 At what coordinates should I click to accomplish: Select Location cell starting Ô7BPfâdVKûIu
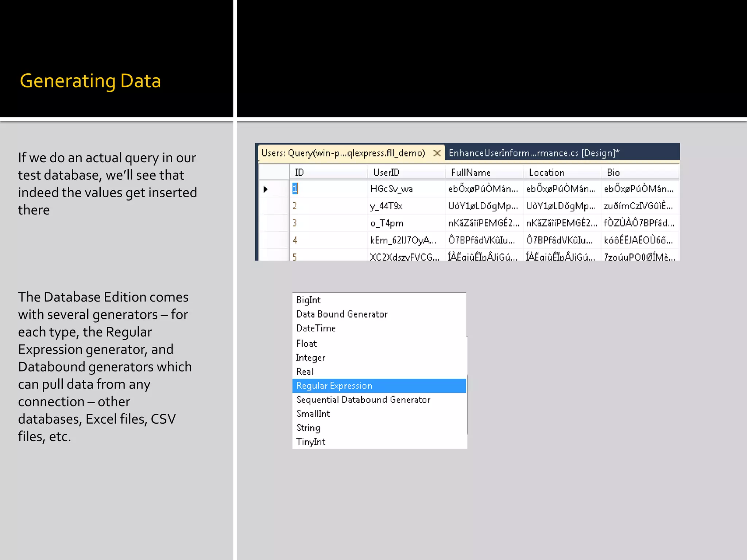pyautogui.click(x=562, y=240)
